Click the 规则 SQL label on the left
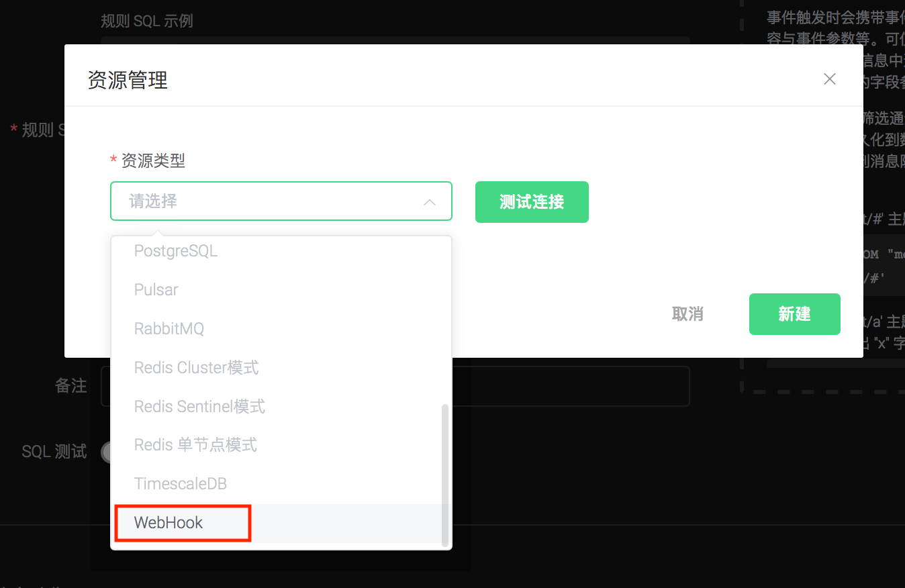The height and width of the screenshot is (588, 905). tap(36, 129)
